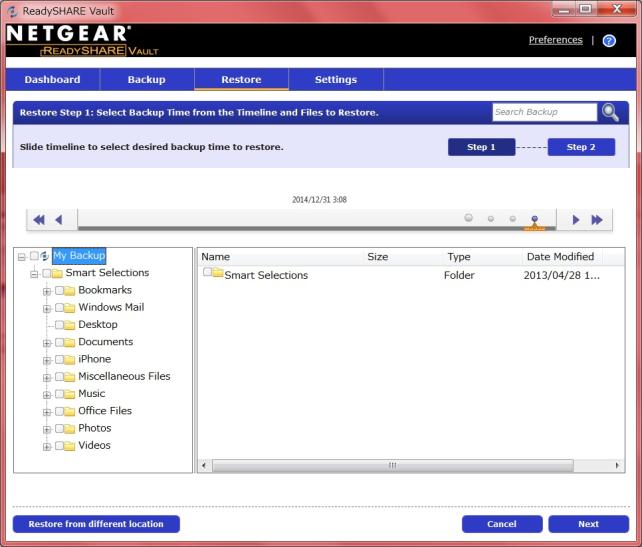Viewport: 642px width, 547px height.
Task: Select the highlighted backup point on timeline
Action: pyautogui.click(x=535, y=218)
